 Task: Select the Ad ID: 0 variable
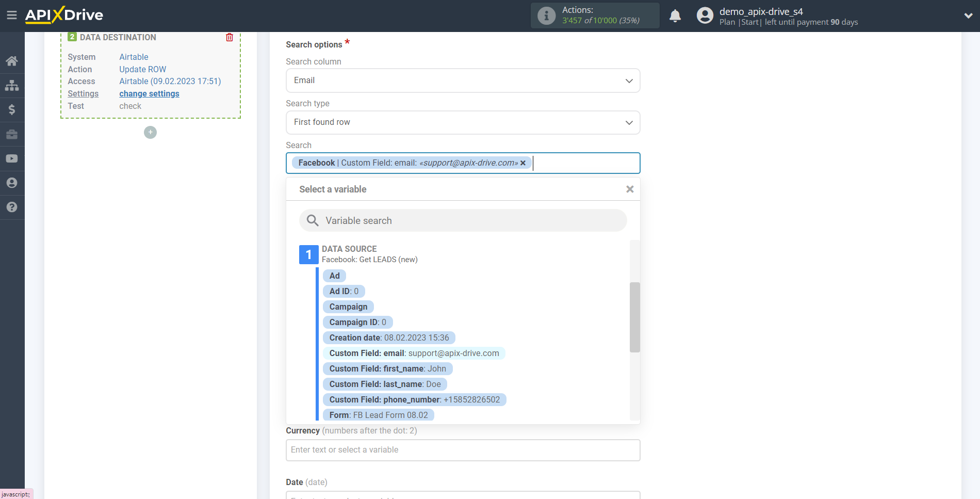(x=344, y=291)
